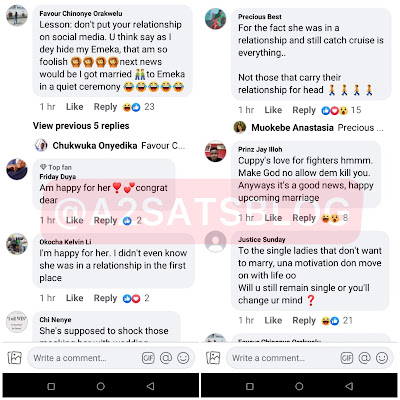Open emoji picker in right comment box

pyautogui.click(x=382, y=358)
